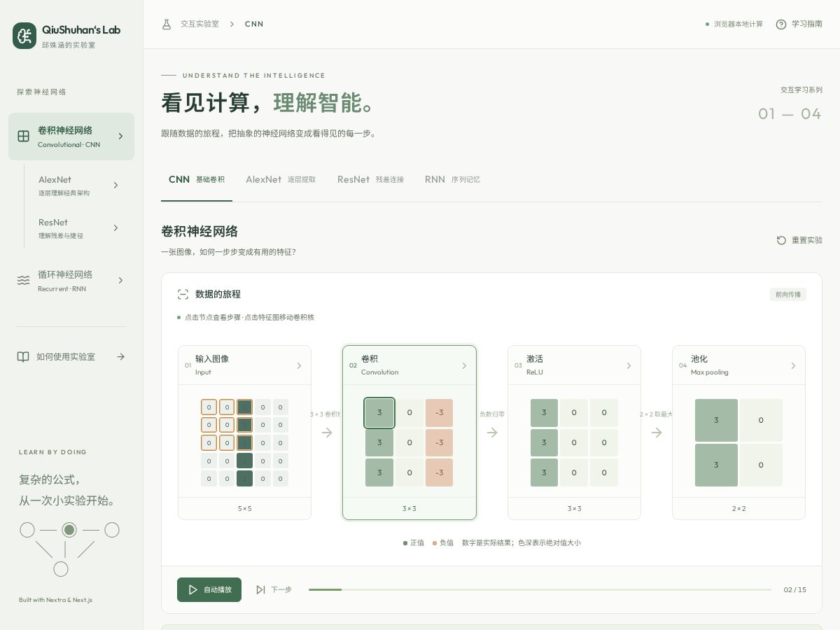
Task: Click the top-right convolution cell -3
Action: 439,413
